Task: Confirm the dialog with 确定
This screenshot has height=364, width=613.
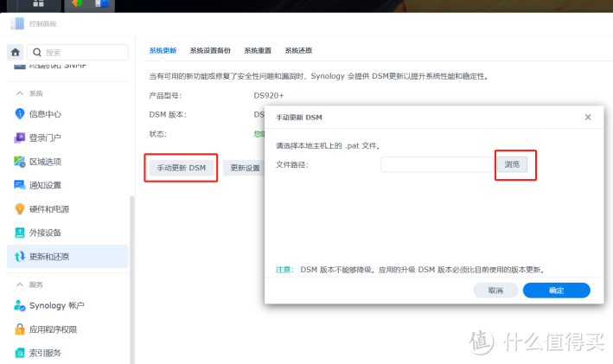Action: click(556, 291)
